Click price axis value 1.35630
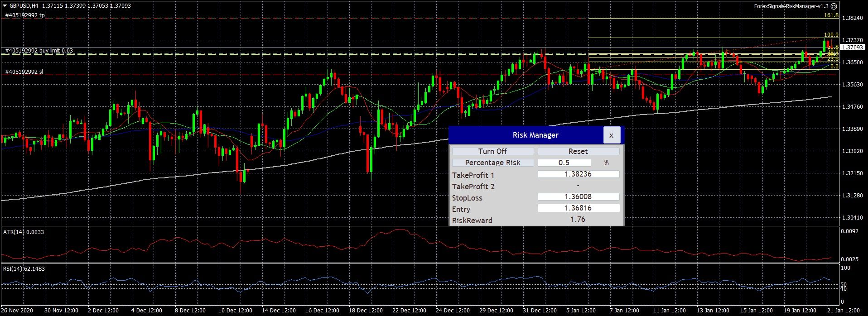Viewport: 868px width, 316px height. (x=852, y=85)
